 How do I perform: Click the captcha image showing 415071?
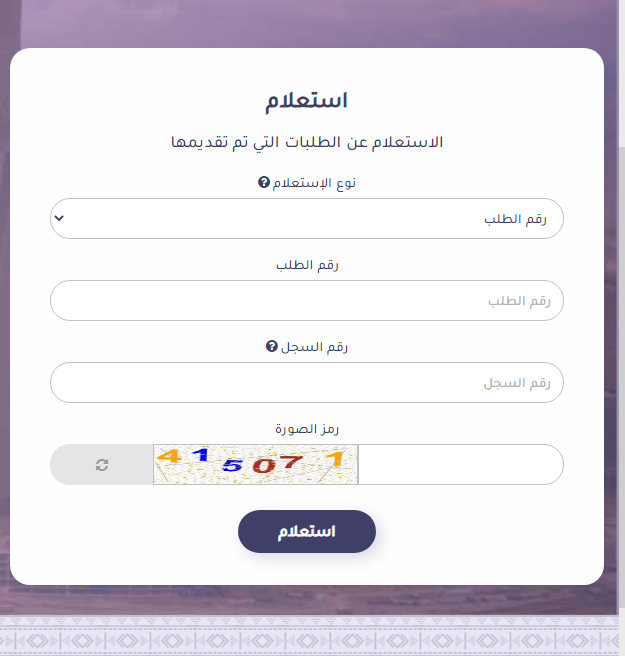(x=256, y=465)
